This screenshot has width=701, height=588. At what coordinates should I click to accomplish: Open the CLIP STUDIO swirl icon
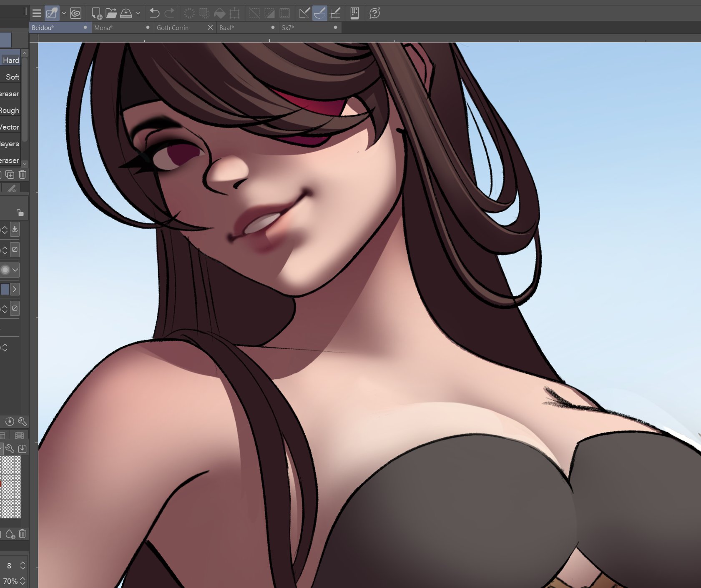(75, 13)
